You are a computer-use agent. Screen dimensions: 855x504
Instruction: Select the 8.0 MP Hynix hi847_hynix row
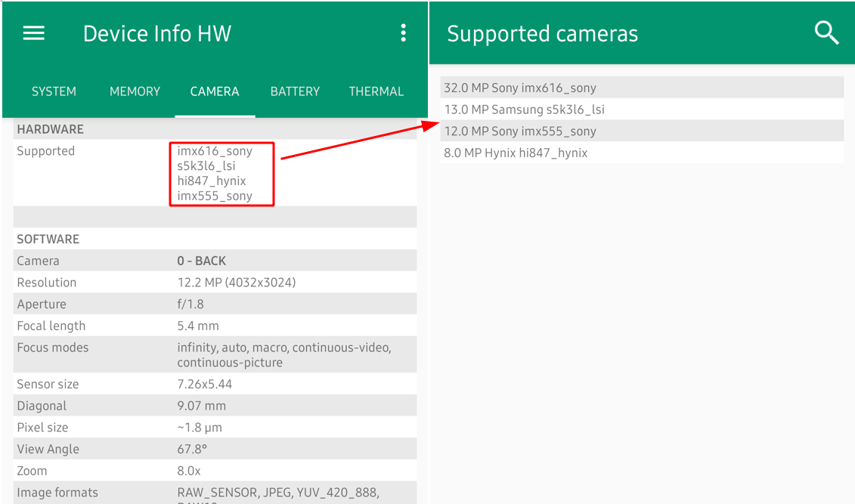pos(642,153)
